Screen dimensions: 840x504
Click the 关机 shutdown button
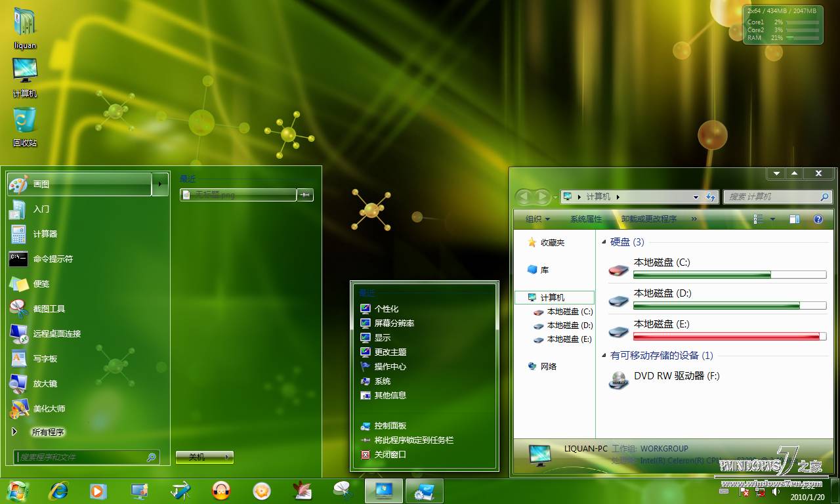click(x=198, y=457)
